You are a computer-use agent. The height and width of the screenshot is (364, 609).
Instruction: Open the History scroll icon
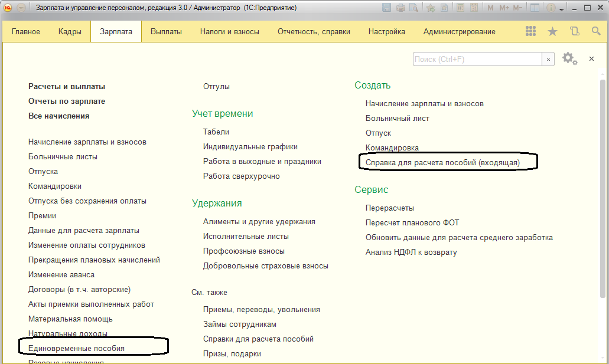[x=574, y=31]
